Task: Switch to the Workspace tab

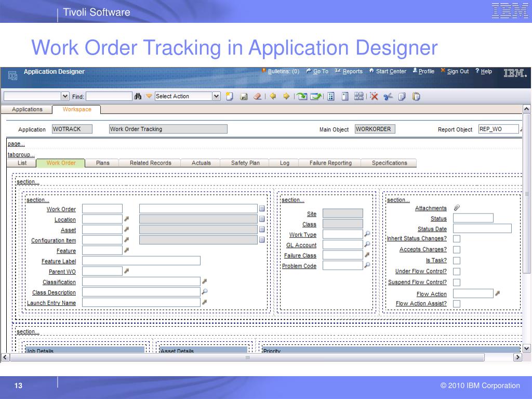Action: point(77,109)
